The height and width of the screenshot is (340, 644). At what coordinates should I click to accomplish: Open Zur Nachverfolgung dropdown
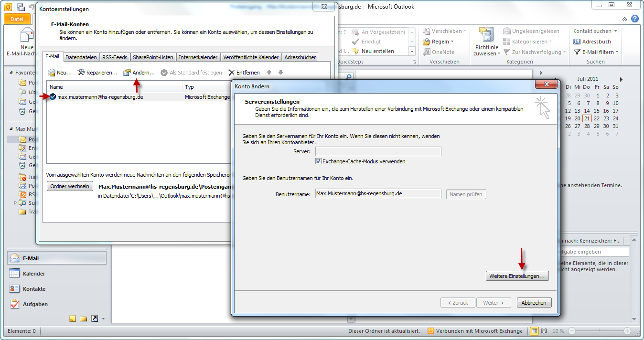pyautogui.click(x=534, y=52)
